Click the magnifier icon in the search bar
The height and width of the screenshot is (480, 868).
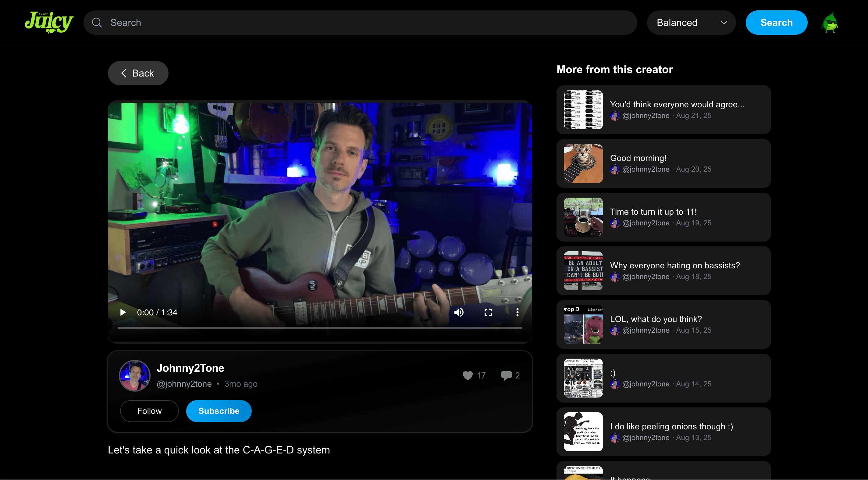click(x=97, y=23)
